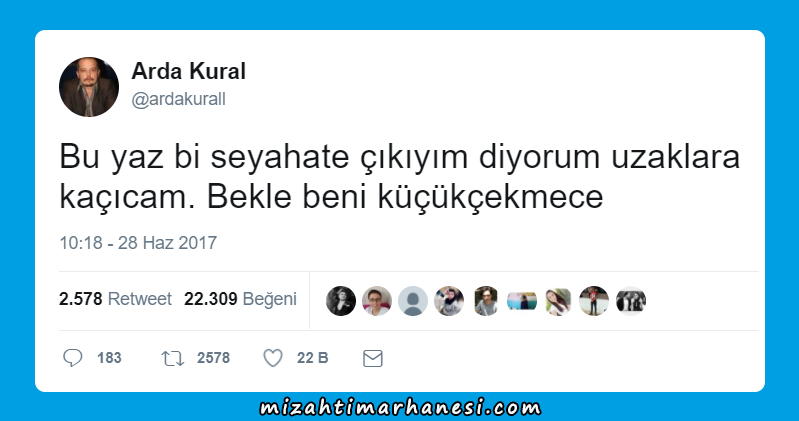The height and width of the screenshot is (421, 799).
Task: Click the Arda Kural display name
Action: [189, 71]
